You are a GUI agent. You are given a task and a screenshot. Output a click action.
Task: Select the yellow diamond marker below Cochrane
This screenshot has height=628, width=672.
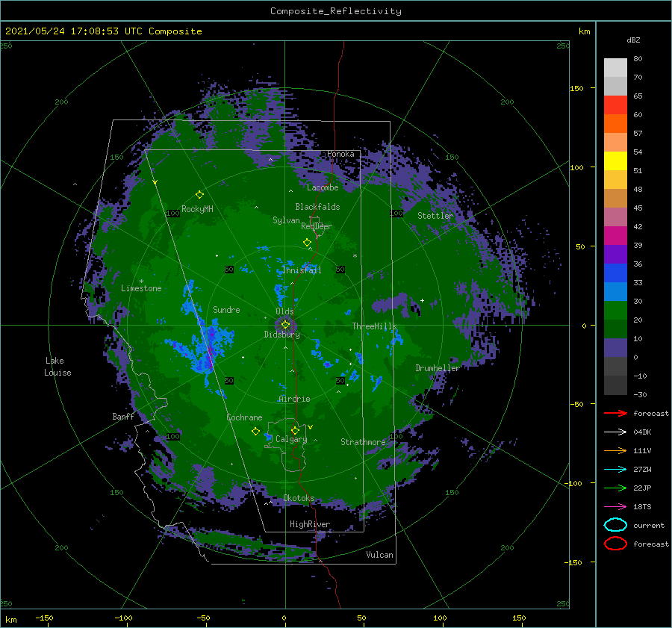[255, 431]
